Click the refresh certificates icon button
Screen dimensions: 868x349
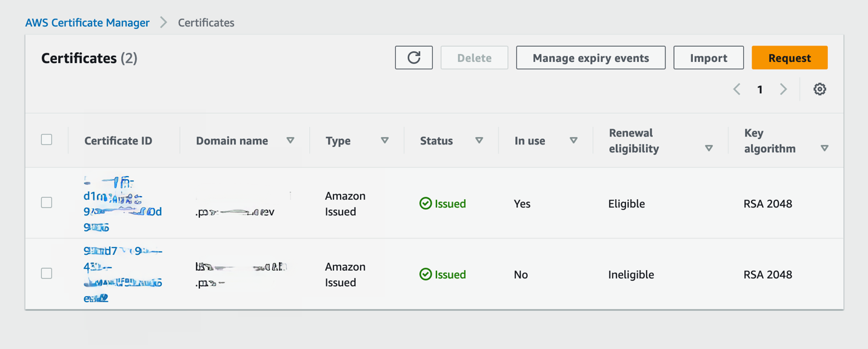[414, 58]
